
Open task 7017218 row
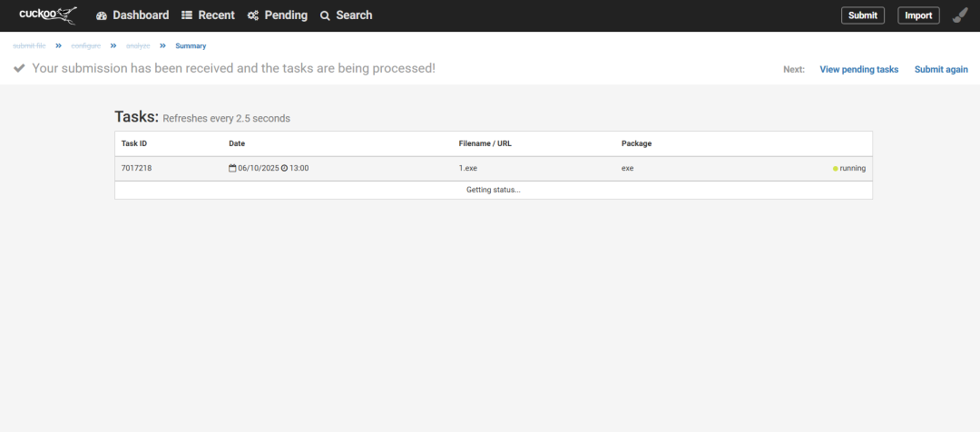(134, 168)
